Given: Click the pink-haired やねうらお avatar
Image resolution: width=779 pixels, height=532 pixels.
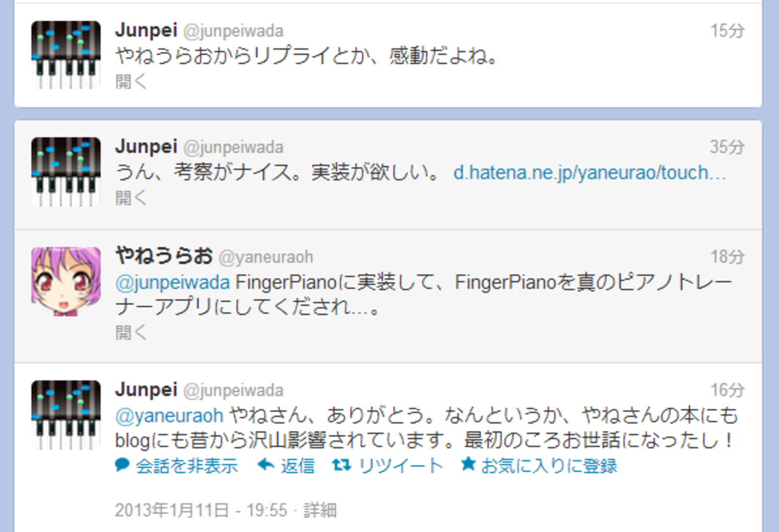Looking at the screenshot, I should click(x=66, y=281).
